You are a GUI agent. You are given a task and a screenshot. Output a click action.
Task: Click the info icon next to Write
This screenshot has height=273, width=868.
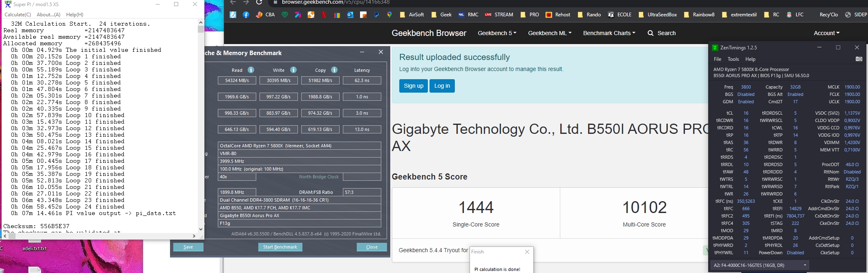(293, 70)
